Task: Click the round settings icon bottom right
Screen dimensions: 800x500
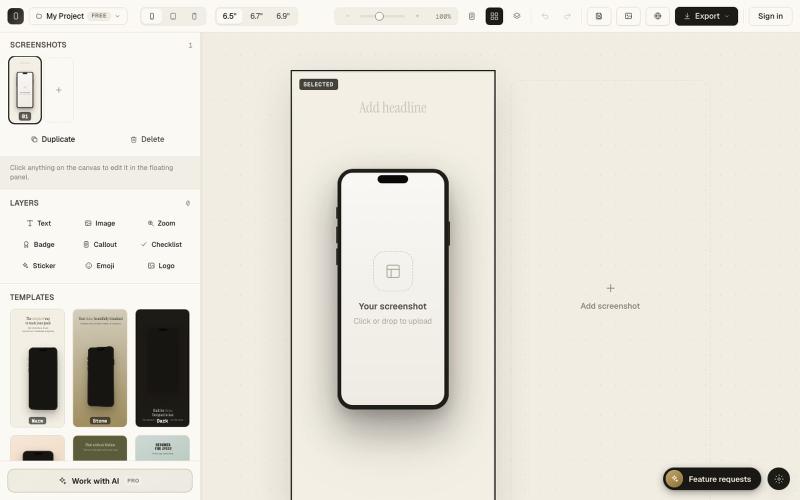Action: pyautogui.click(x=779, y=479)
